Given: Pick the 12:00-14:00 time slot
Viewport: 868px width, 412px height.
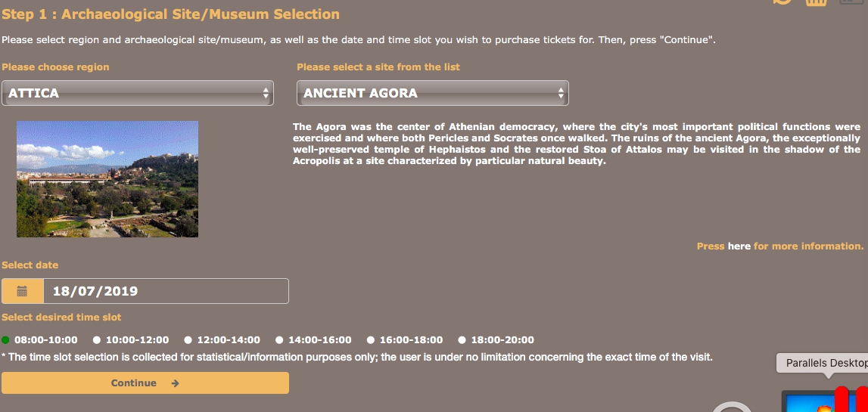Looking at the screenshot, I should (188, 340).
